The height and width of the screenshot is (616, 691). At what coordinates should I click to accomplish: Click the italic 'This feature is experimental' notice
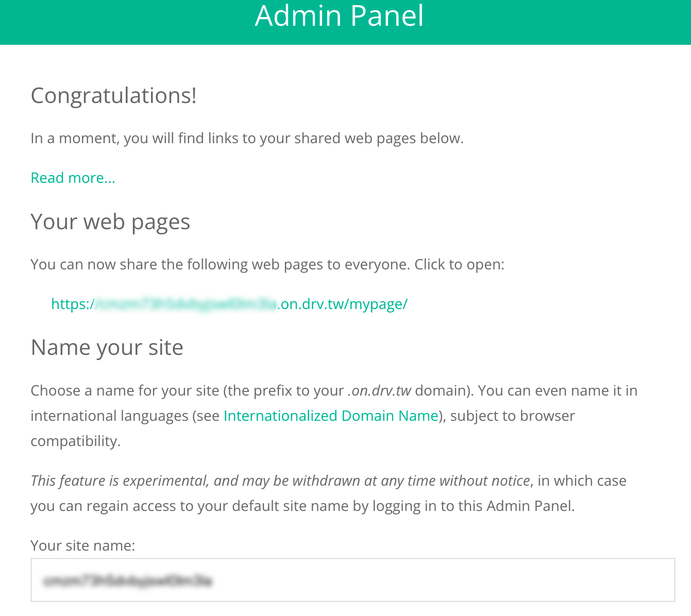pos(280,481)
